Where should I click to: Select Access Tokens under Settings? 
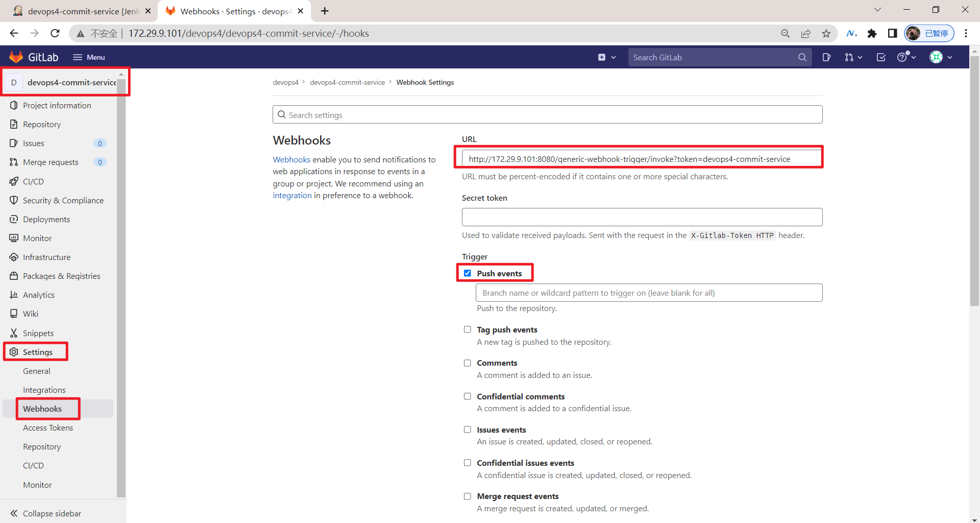coord(48,427)
